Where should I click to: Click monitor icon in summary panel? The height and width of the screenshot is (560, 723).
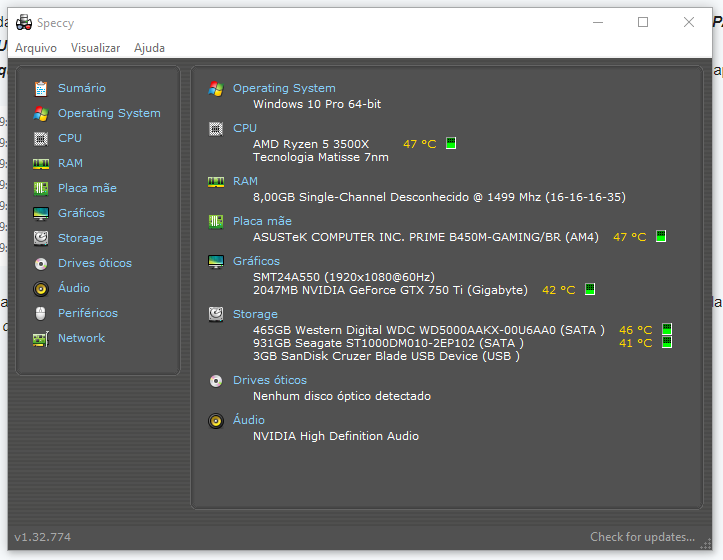216,262
